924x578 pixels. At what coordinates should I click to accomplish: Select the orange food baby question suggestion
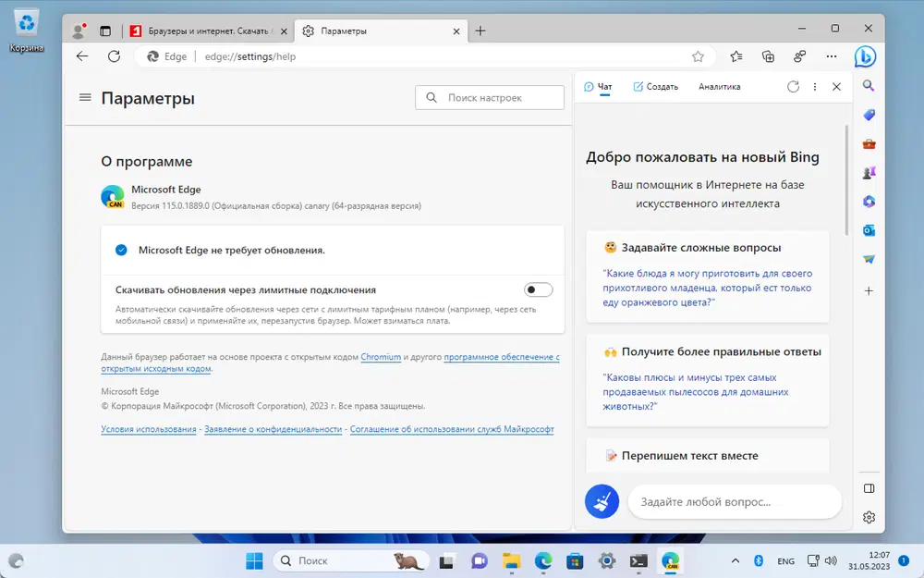707,288
